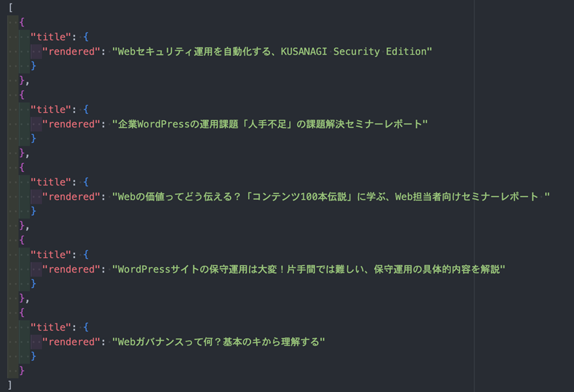Click the final magenta closing brace
Image resolution: width=574 pixels, height=392 pixels.
(x=22, y=371)
